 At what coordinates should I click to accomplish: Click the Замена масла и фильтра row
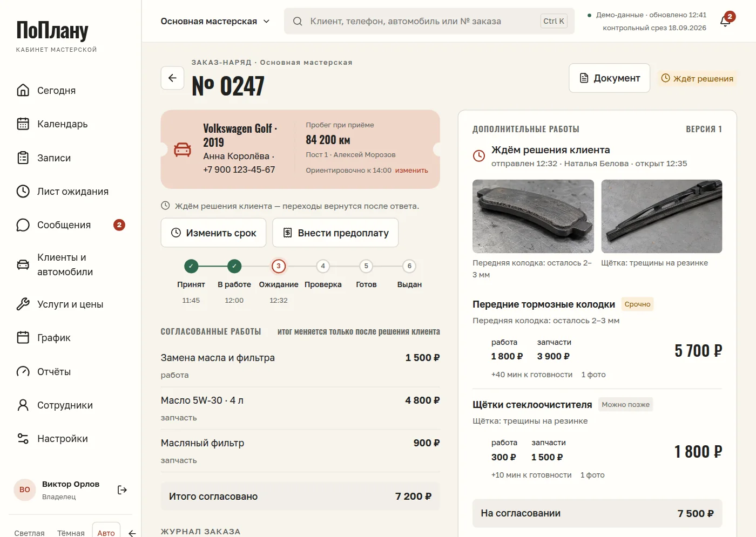pos(300,365)
